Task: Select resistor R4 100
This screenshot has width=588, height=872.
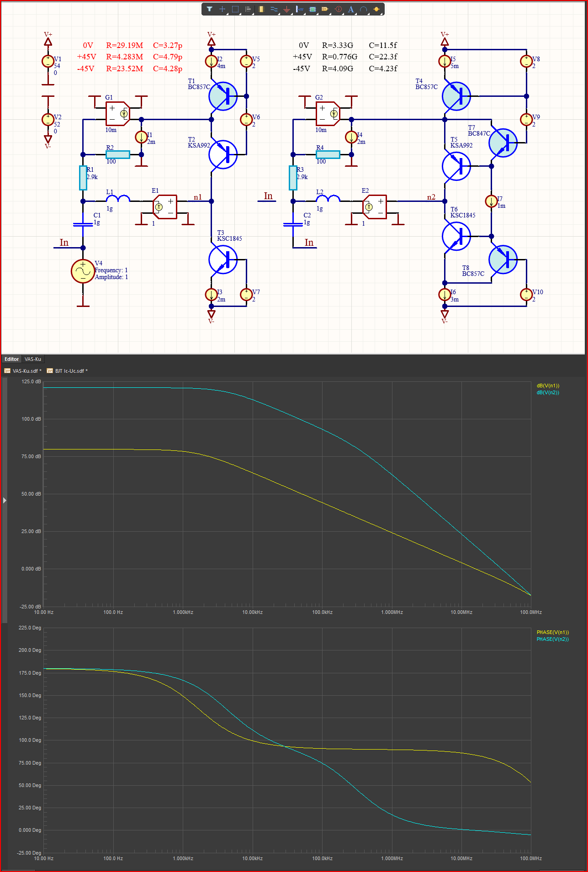Action: 328,154
